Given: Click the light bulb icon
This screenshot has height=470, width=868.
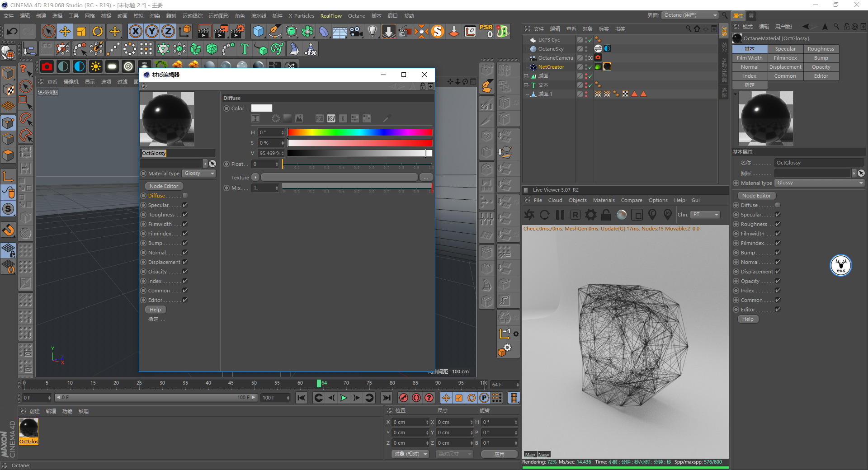Looking at the screenshot, I should [x=372, y=31].
